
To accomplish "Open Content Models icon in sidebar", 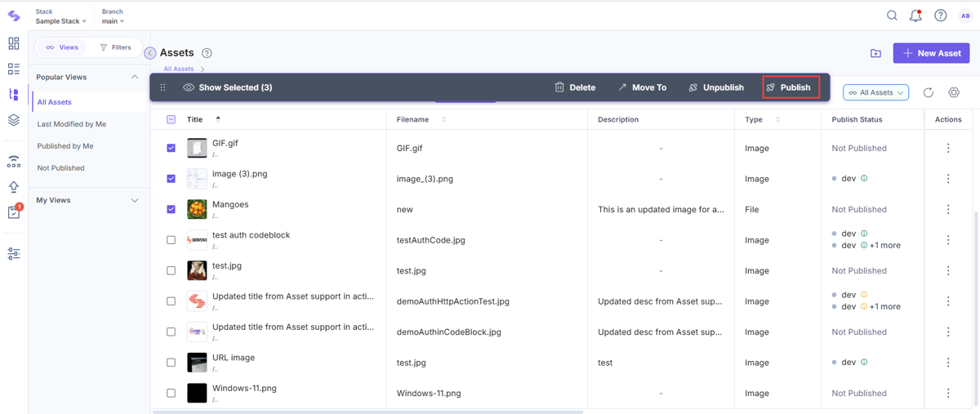I will (x=14, y=95).
